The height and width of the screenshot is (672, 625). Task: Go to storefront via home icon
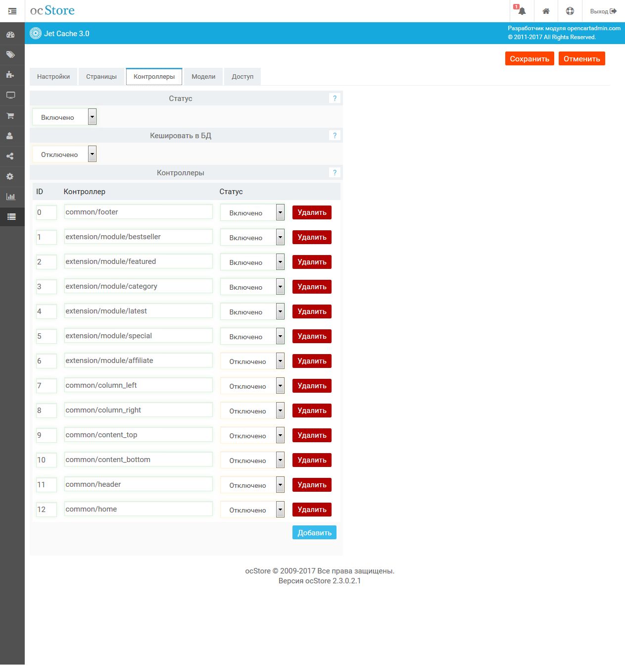click(546, 11)
